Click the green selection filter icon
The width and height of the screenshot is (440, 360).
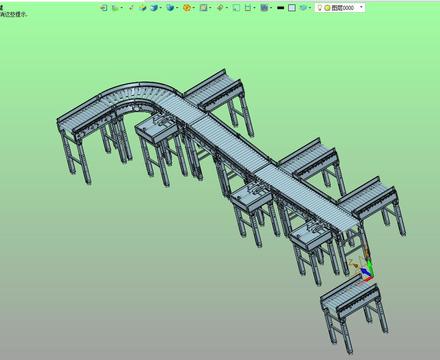coord(115,8)
